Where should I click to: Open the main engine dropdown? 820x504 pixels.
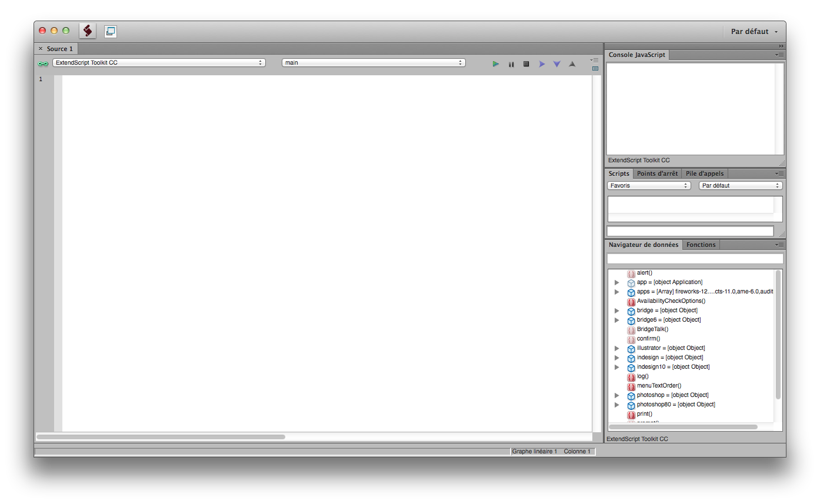374,62
